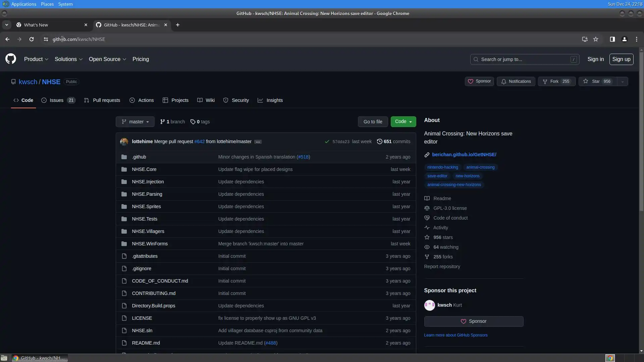Open the master branch dropdown

coord(135,122)
